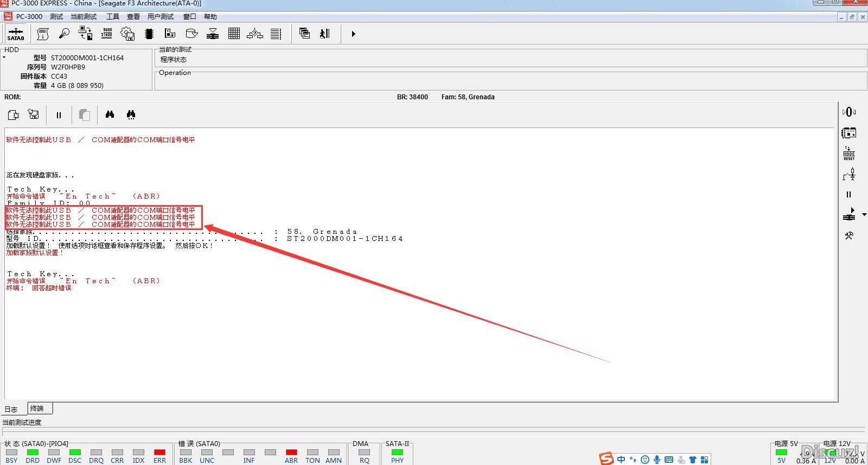The height and width of the screenshot is (465, 868).
Task: Open the 窗口 menu
Action: (x=190, y=16)
